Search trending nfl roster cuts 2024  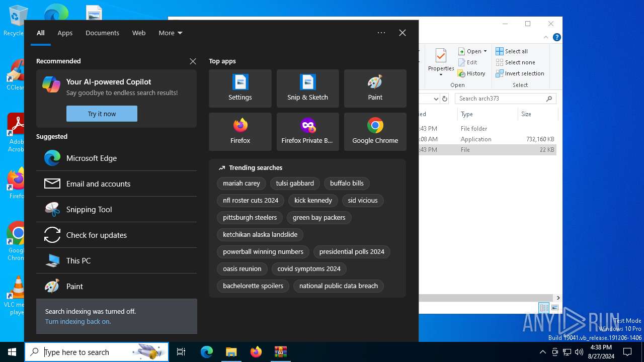[x=251, y=201]
